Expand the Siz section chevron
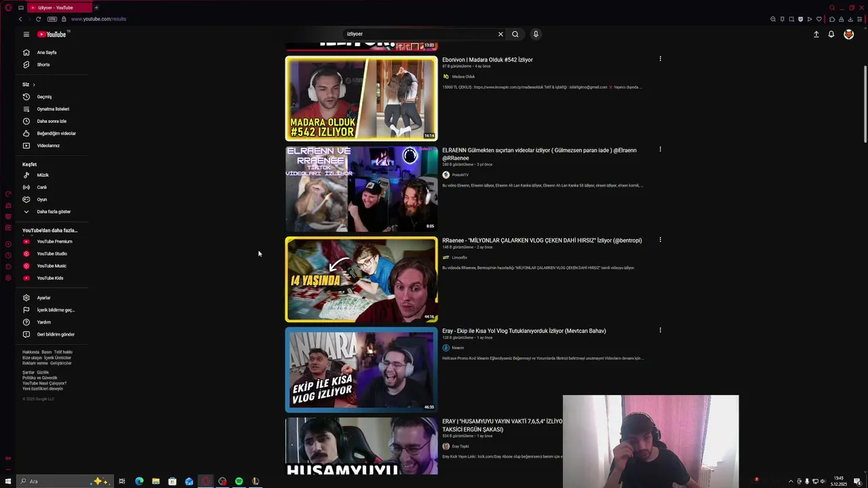Viewport: 868px width, 488px height. [33, 85]
